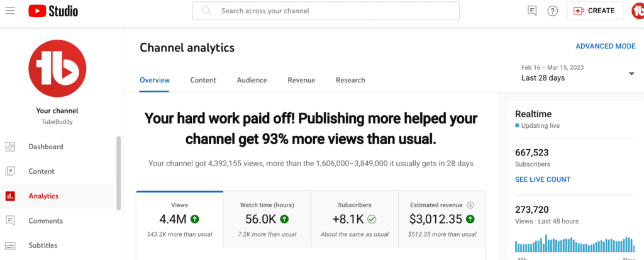644x260 pixels.
Task: Click the CREATE button
Action: point(595,11)
